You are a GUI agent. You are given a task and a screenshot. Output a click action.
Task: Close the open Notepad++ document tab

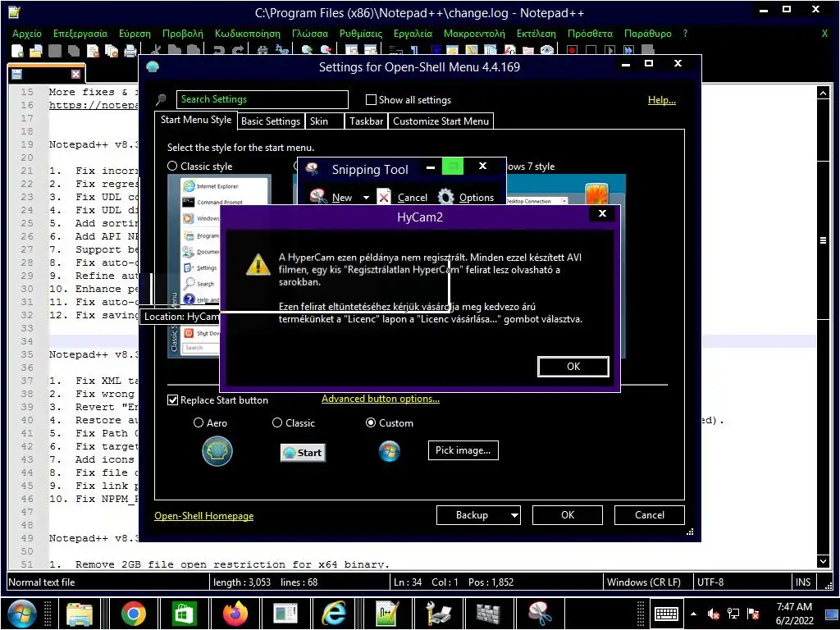point(75,74)
